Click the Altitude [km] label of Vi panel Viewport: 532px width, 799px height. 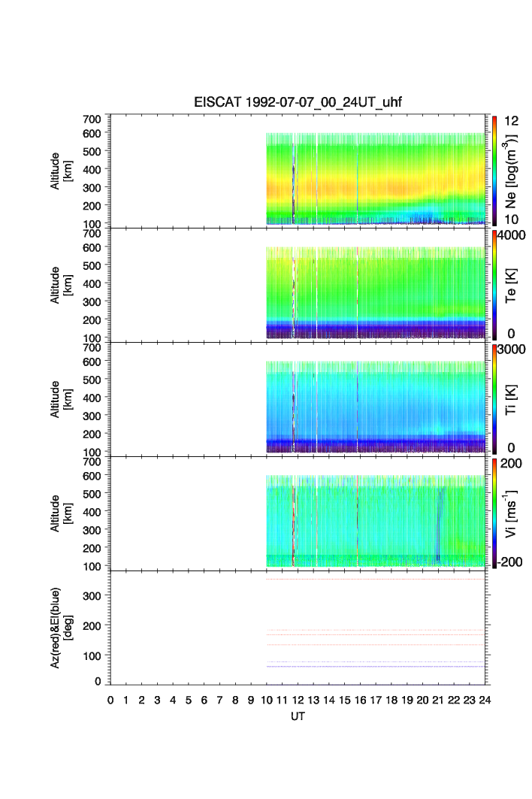(x=61, y=513)
